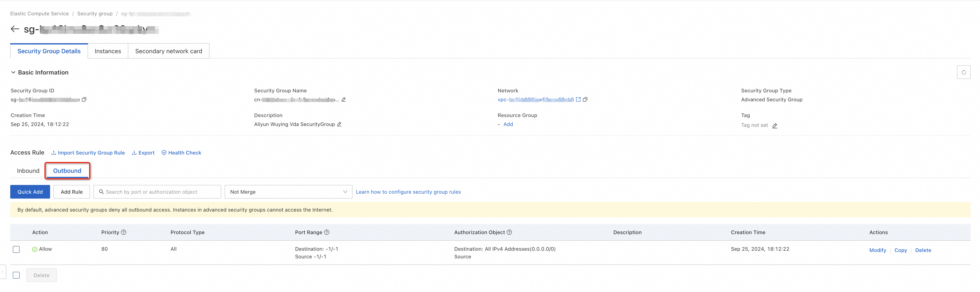This screenshot has height=292, width=980.
Task: Select the Allow rule row checkbox
Action: click(x=16, y=249)
